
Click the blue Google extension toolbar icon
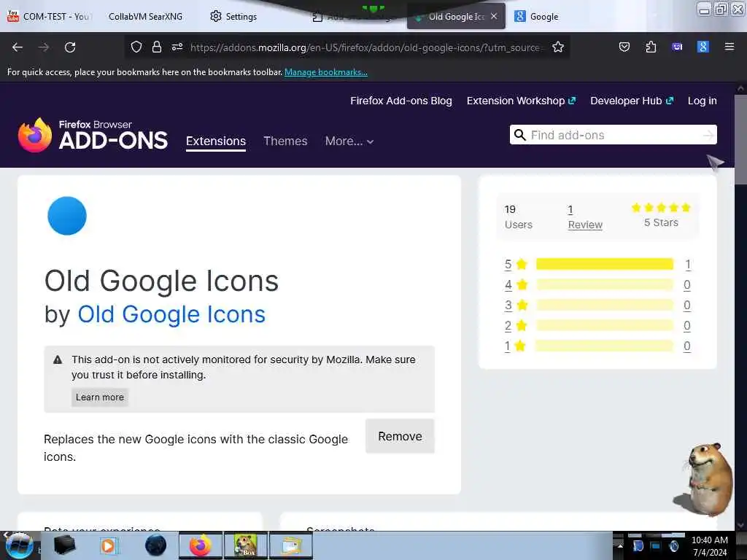(703, 47)
